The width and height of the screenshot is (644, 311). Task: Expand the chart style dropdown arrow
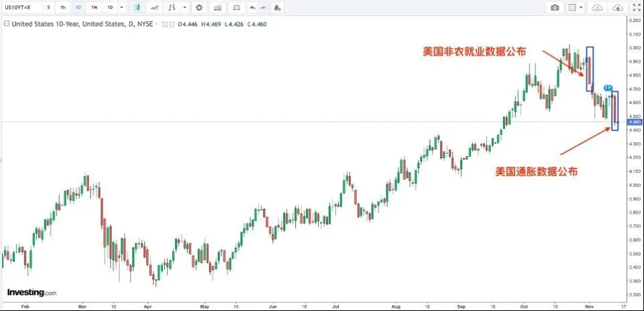pyautogui.click(x=184, y=7)
